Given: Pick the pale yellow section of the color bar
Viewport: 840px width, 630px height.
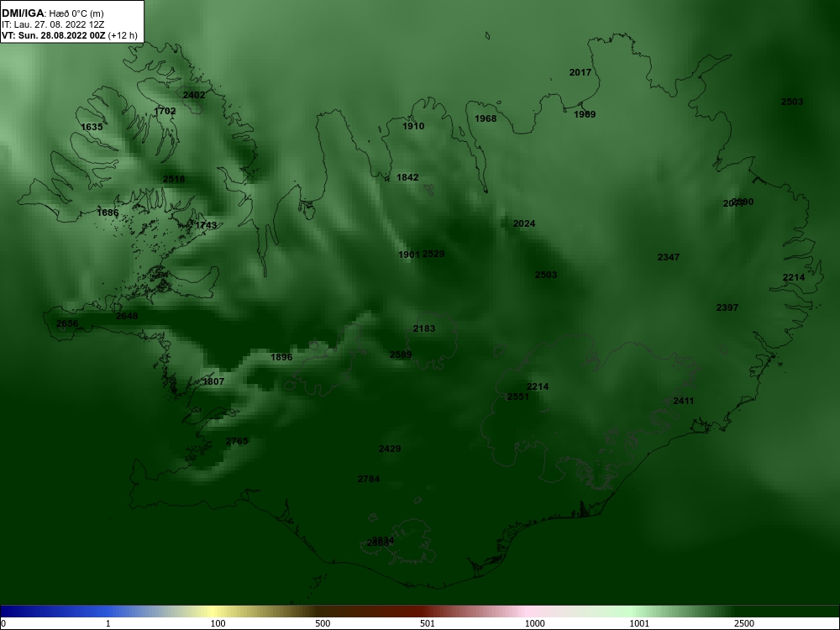Looking at the screenshot, I should (x=214, y=612).
